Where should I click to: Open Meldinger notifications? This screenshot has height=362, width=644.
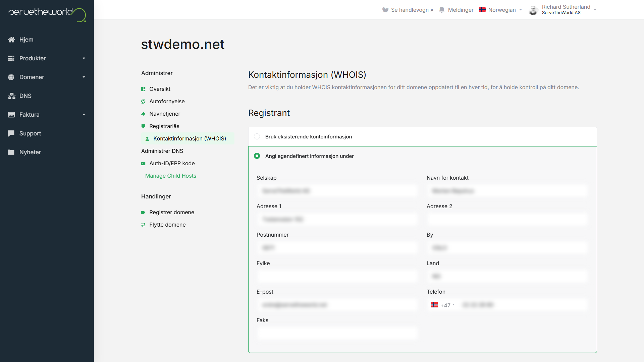tap(461, 10)
